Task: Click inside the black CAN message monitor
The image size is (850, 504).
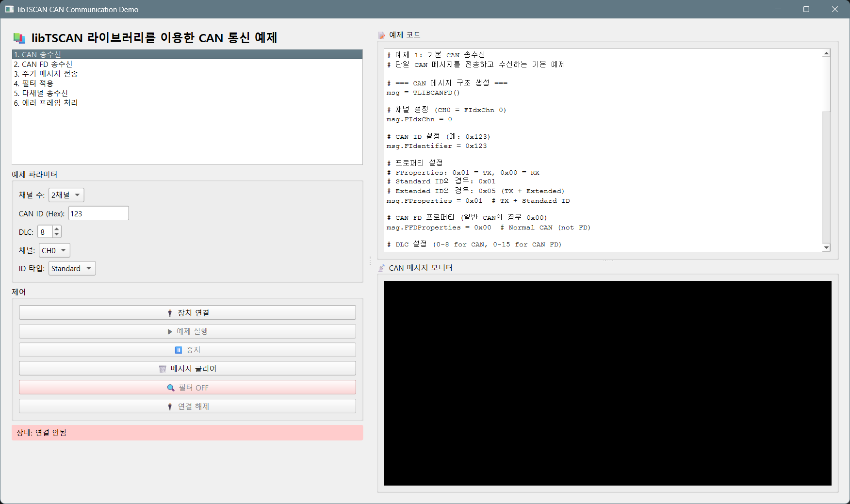Action: click(607, 383)
